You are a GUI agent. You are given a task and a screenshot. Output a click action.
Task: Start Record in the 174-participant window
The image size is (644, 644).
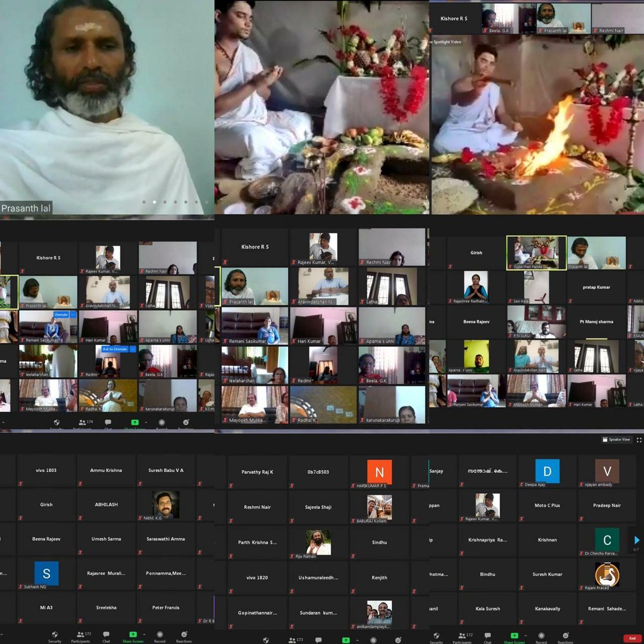point(162,424)
